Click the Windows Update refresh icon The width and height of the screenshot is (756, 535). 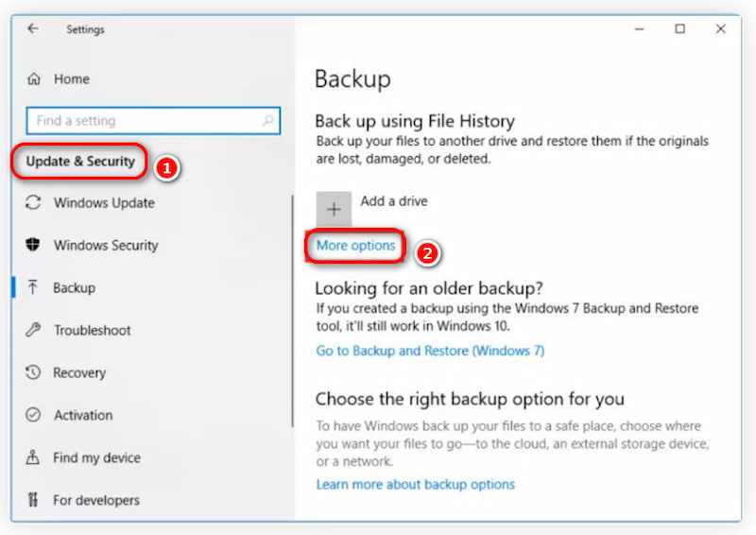[34, 202]
